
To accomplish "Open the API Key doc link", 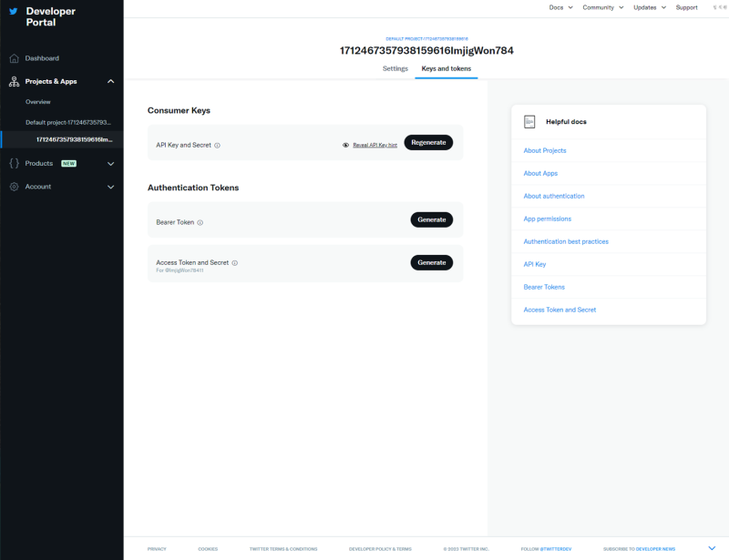I will 535,264.
